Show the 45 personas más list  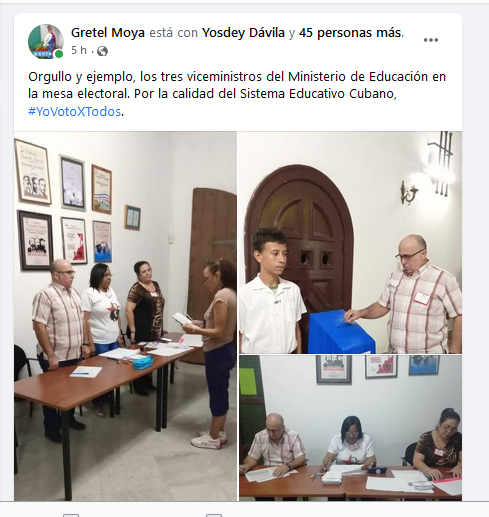tap(350, 33)
